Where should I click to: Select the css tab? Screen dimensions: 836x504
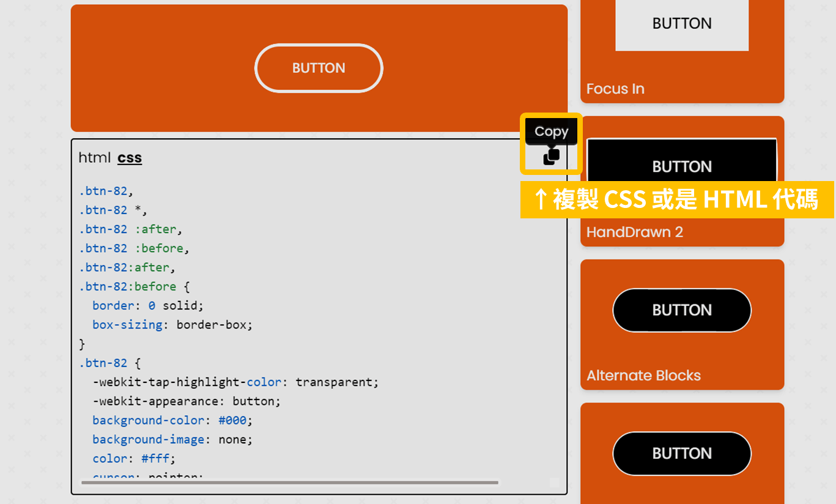coord(130,158)
